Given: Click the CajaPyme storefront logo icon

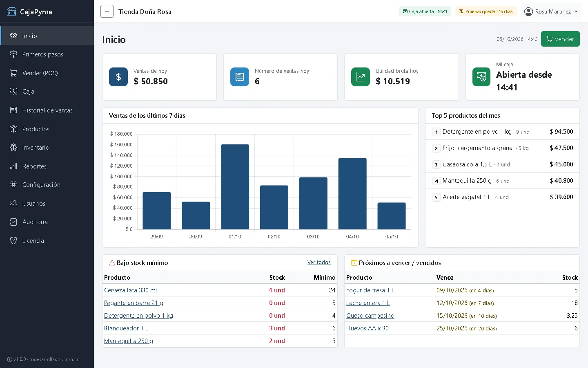Looking at the screenshot, I should pyautogui.click(x=12, y=11).
